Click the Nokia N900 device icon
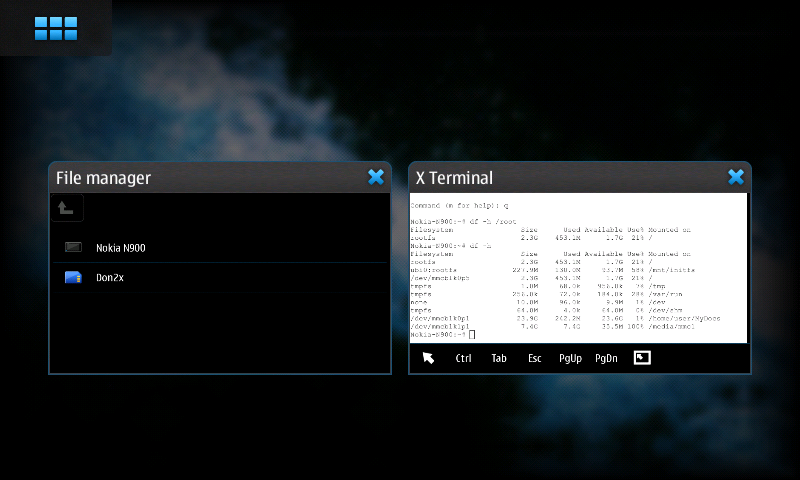The width and height of the screenshot is (800, 480). [73, 247]
